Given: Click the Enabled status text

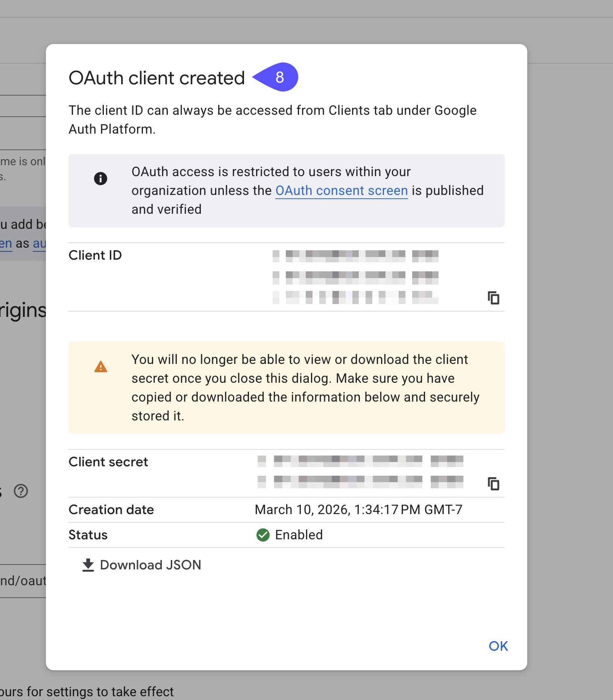Looking at the screenshot, I should tap(299, 535).
